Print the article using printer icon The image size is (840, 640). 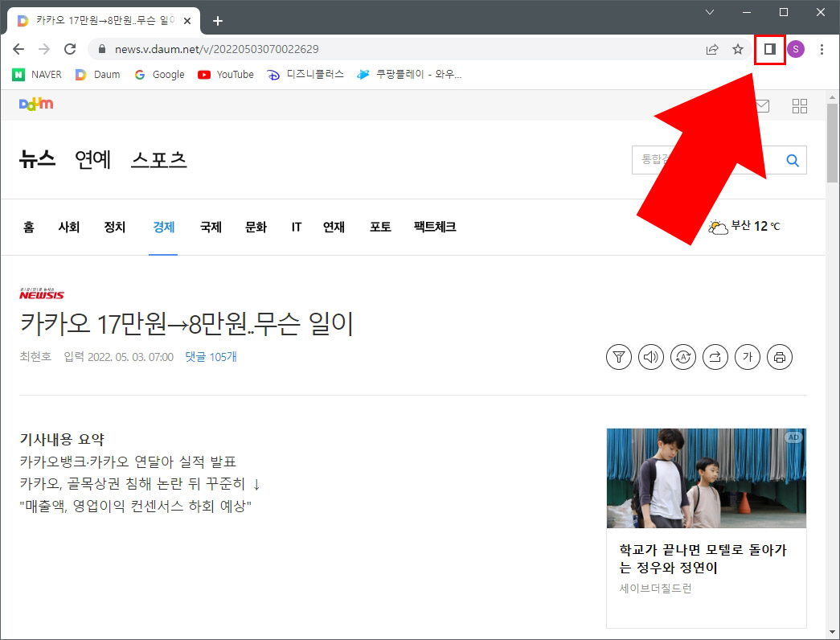(x=780, y=356)
